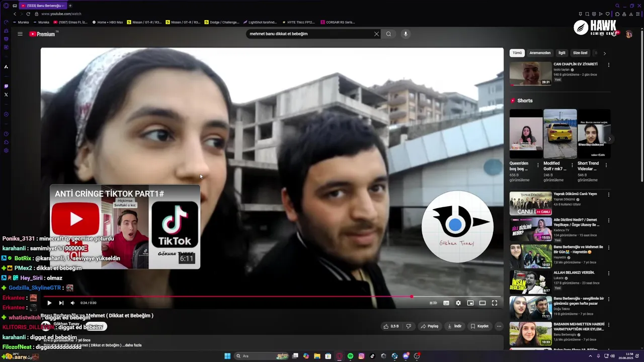Image resolution: width=644 pixels, height=362 pixels.
Task: Open File Explorer from the taskbar
Action: [x=317, y=356]
